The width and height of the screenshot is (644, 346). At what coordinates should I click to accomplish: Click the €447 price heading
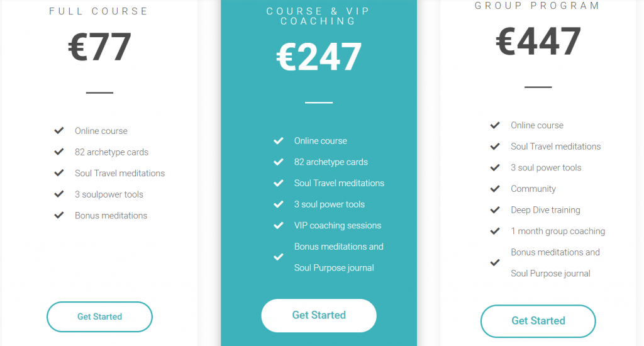coord(538,41)
